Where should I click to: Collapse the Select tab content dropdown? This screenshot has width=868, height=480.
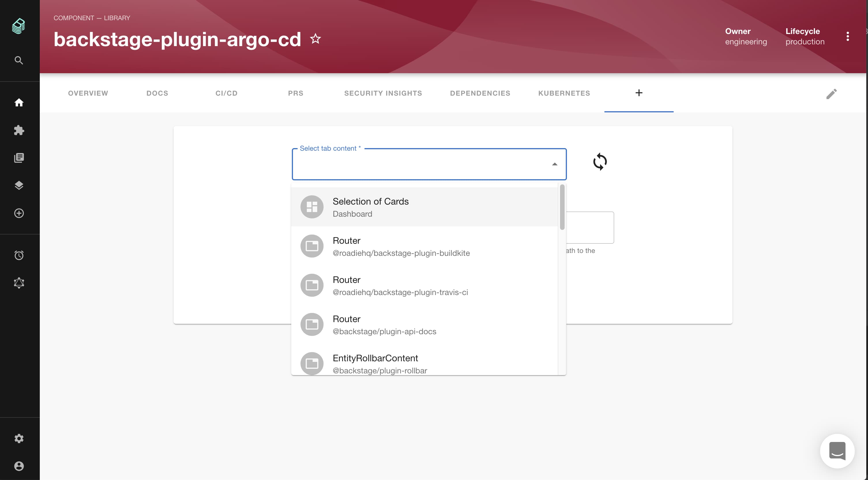point(555,165)
